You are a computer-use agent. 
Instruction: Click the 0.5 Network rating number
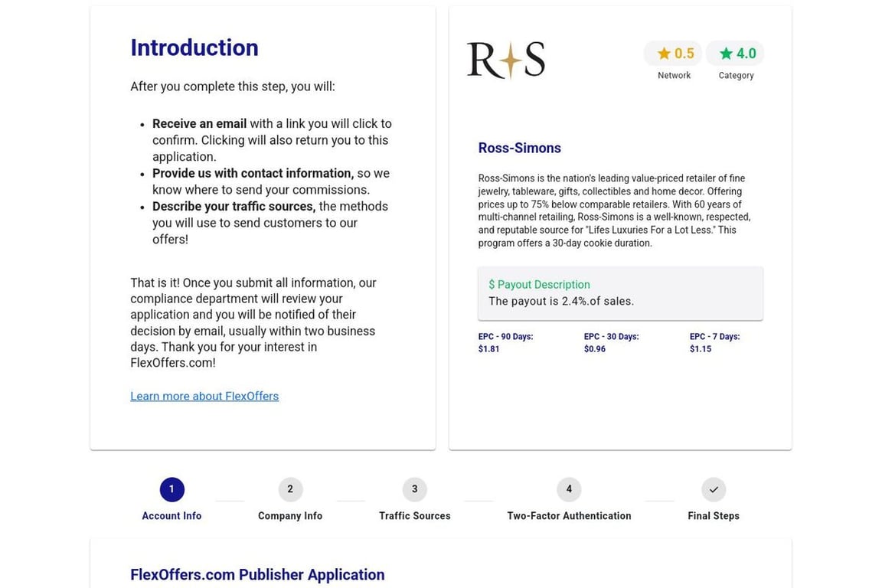(x=684, y=54)
